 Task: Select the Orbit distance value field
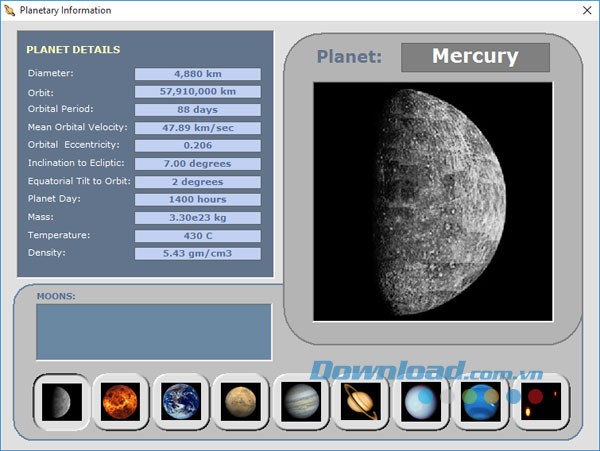197,92
